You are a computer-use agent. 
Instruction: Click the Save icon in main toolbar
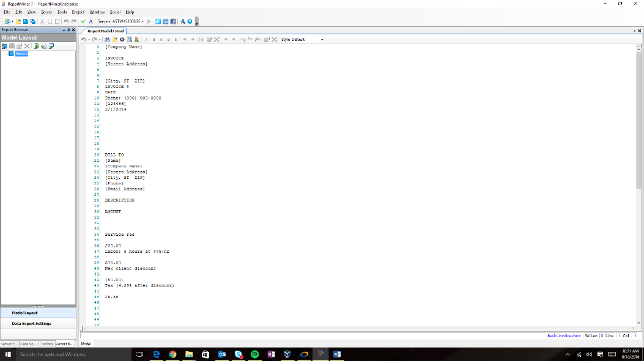click(x=25, y=21)
